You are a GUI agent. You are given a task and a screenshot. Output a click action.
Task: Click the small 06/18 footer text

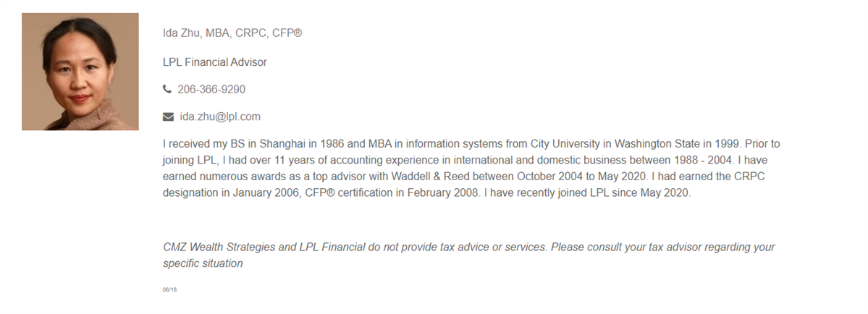tap(170, 289)
